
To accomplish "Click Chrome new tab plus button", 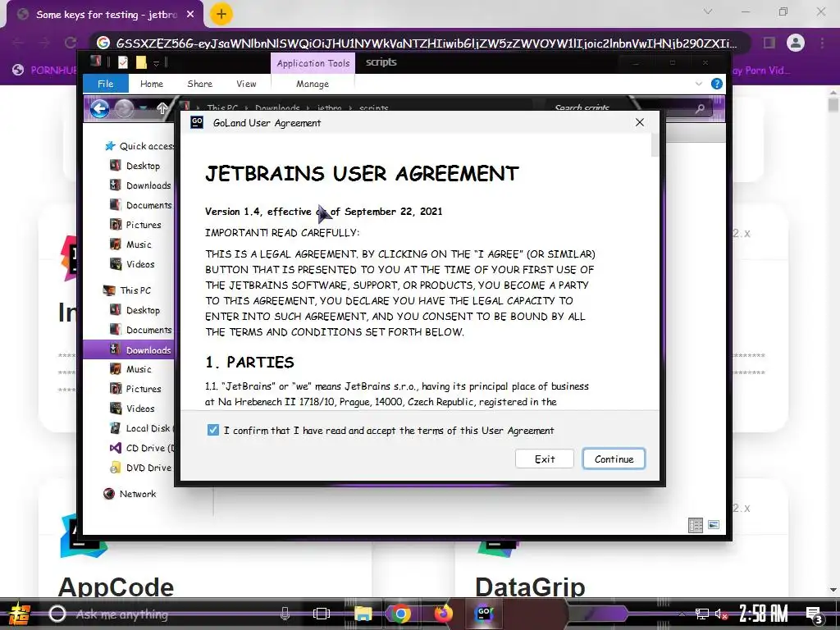I will (221, 15).
